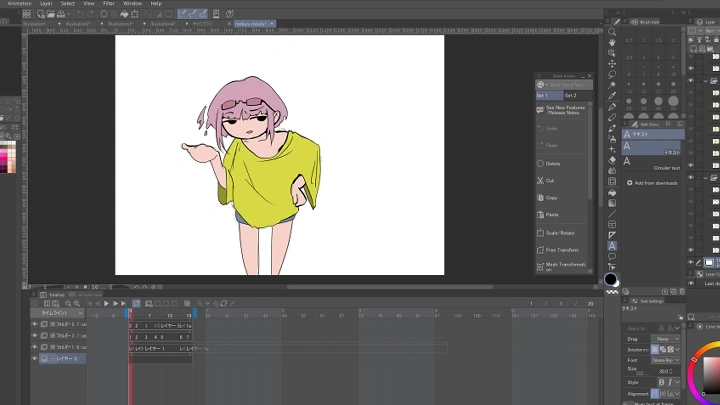Select the Text tool in toolbar
Viewport: 720px width, 405px height.
tap(612, 246)
